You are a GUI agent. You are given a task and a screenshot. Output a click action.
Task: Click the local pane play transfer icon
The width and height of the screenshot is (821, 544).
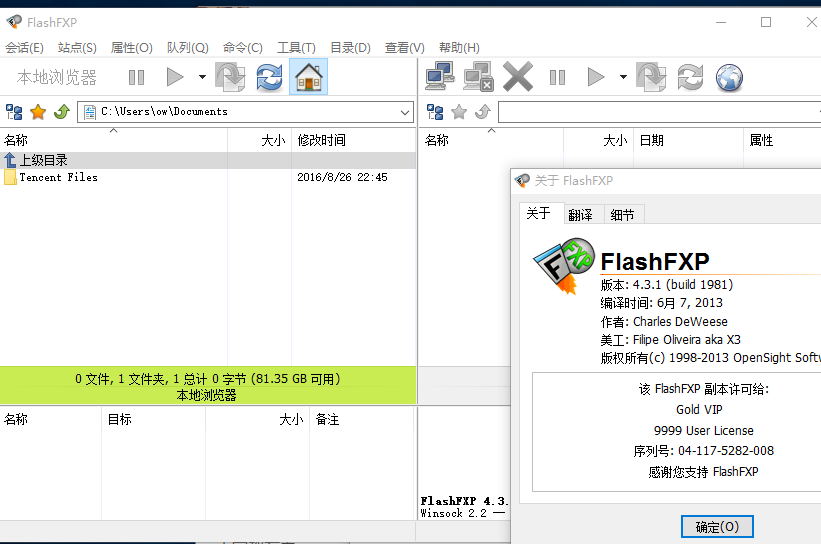point(175,77)
